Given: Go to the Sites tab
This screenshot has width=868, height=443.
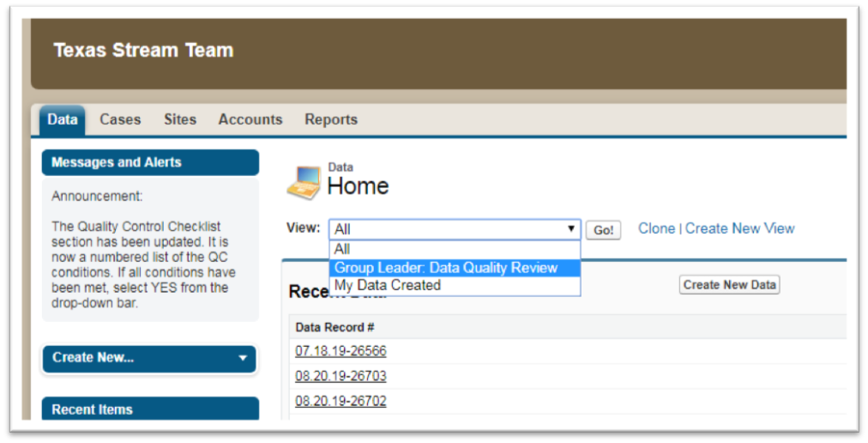Looking at the screenshot, I should pos(180,119).
